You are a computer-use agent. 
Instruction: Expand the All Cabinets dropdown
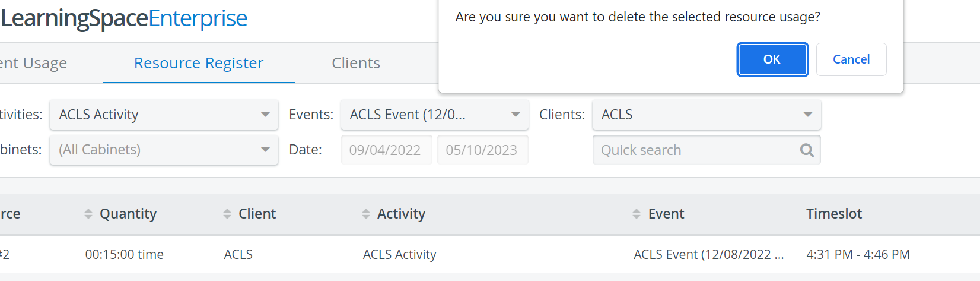tap(164, 150)
